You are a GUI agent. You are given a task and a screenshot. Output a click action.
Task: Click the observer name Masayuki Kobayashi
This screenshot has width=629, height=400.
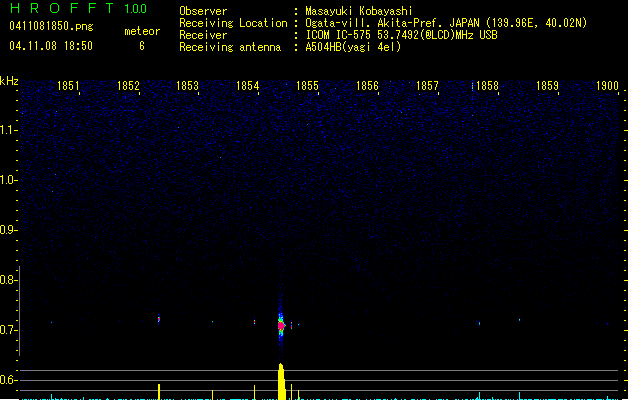[x=359, y=11]
